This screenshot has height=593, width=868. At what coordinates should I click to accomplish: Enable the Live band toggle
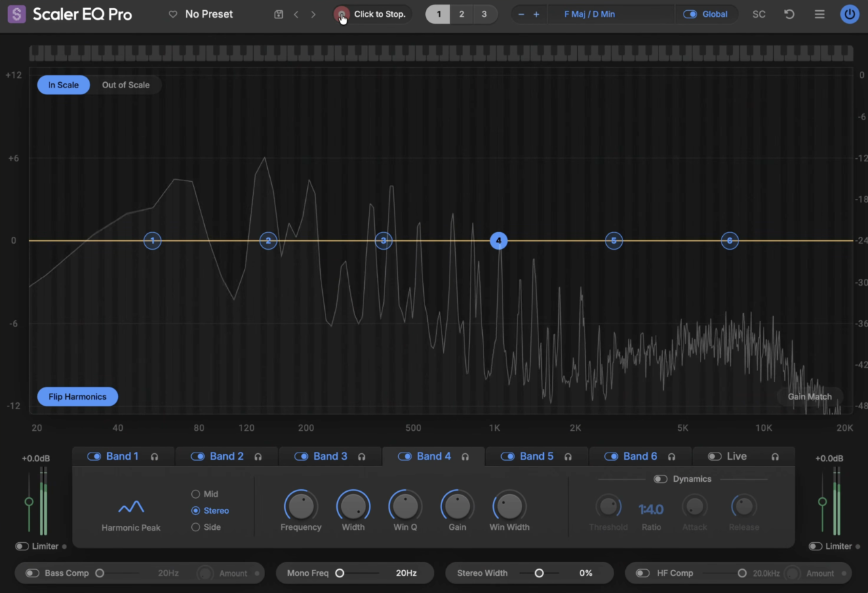[x=715, y=457]
